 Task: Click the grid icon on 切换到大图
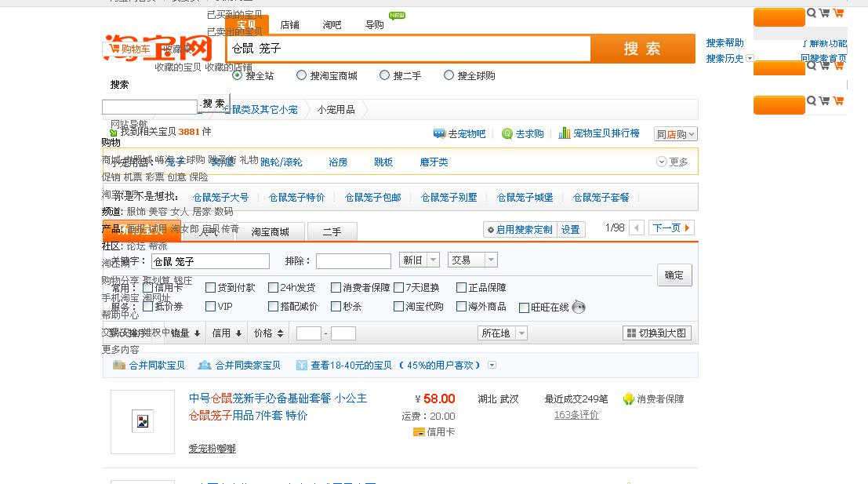tap(631, 333)
